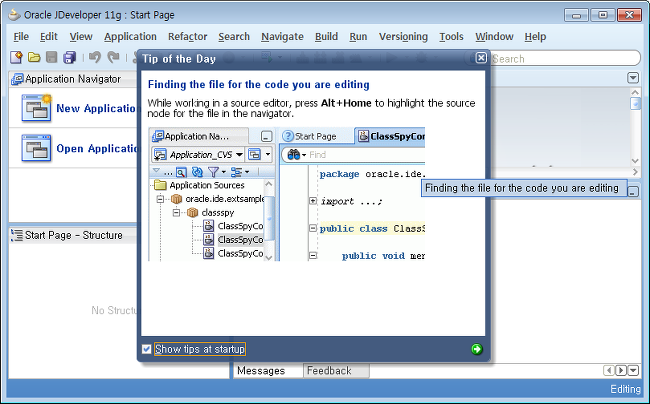
Task: Click the Open Application icon
Action: point(36,148)
